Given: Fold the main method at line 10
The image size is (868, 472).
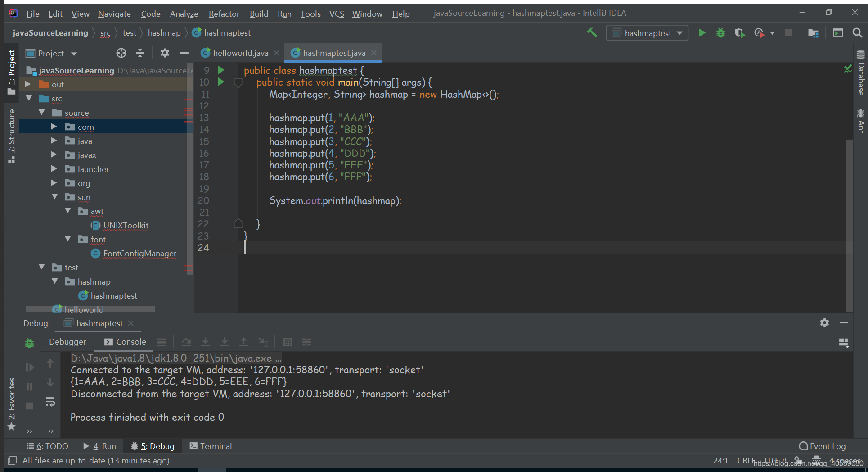Looking at the screenshot, I should coord(238,82).
